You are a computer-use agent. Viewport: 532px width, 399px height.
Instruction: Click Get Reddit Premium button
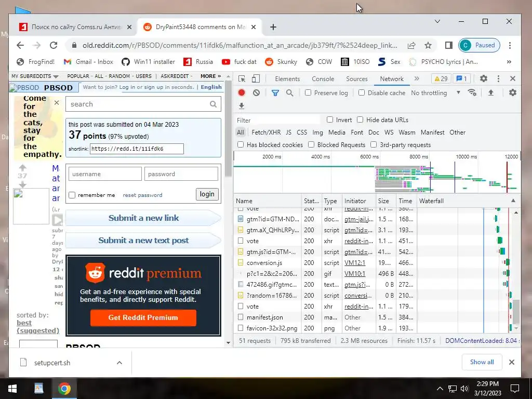pyautogui.click(x=143, y=317)
